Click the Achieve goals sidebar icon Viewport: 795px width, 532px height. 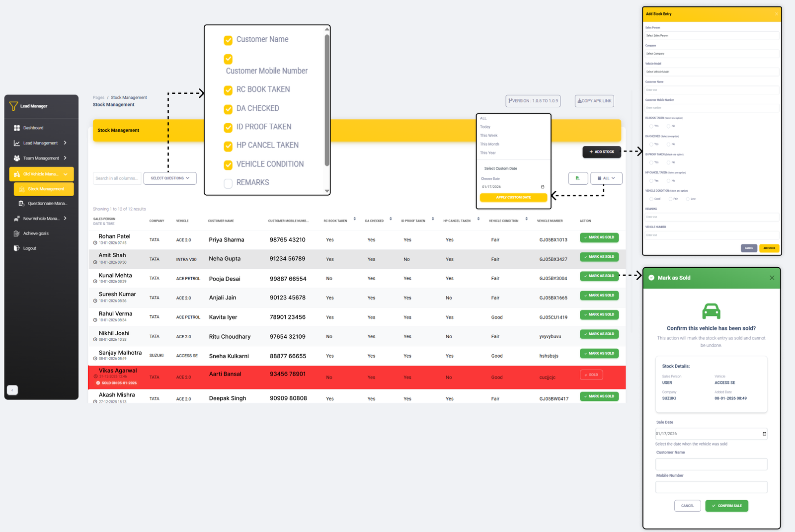(17, 233)
